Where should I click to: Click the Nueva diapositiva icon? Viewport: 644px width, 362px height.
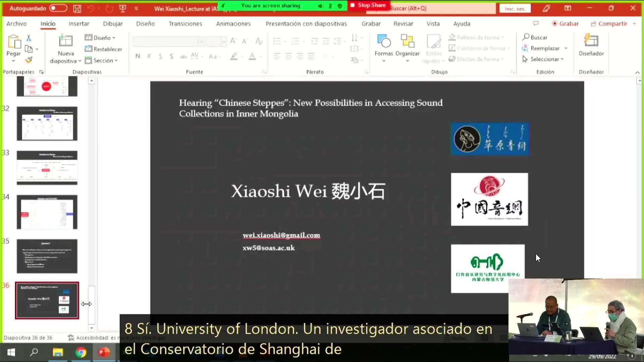pos(65,41)
